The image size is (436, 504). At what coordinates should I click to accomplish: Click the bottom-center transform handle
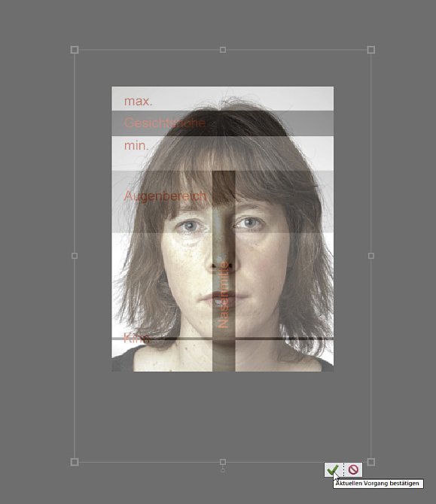coord(223,462)
